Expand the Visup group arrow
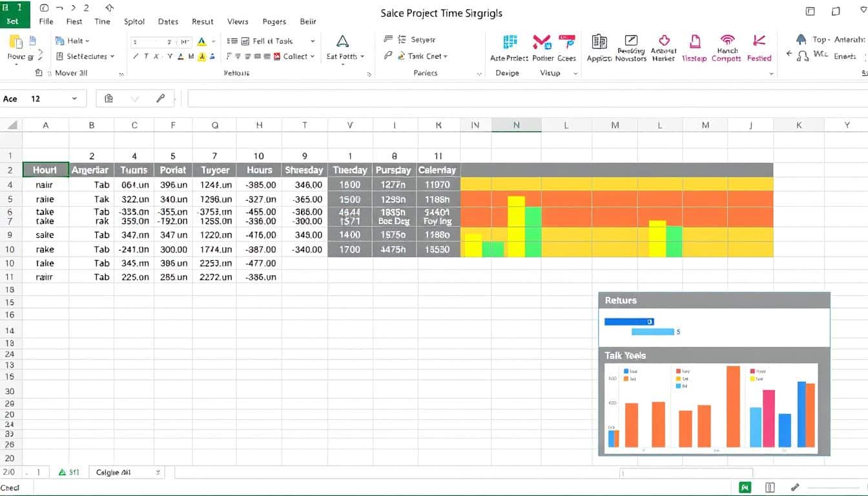 (x=575, y=74)
